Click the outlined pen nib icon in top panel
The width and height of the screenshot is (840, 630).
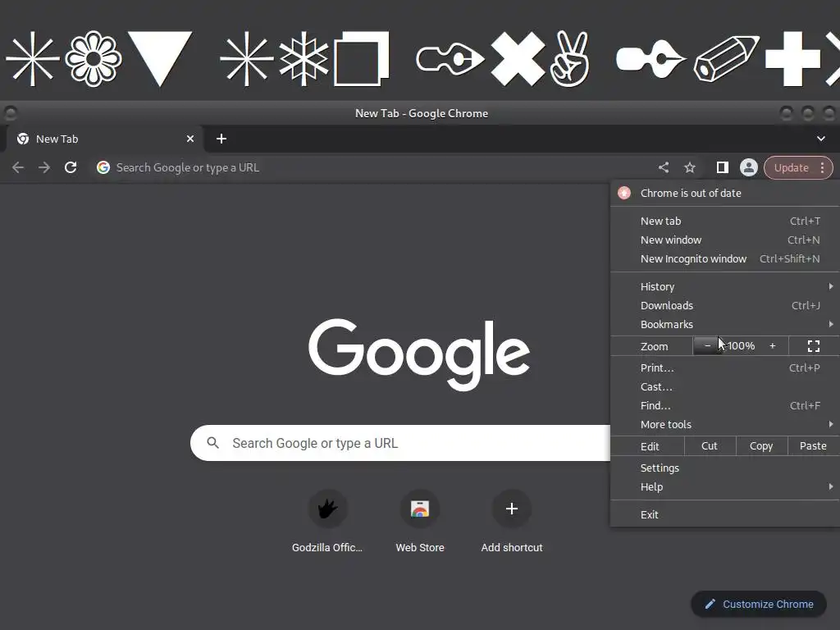click(x=450, y=59)
